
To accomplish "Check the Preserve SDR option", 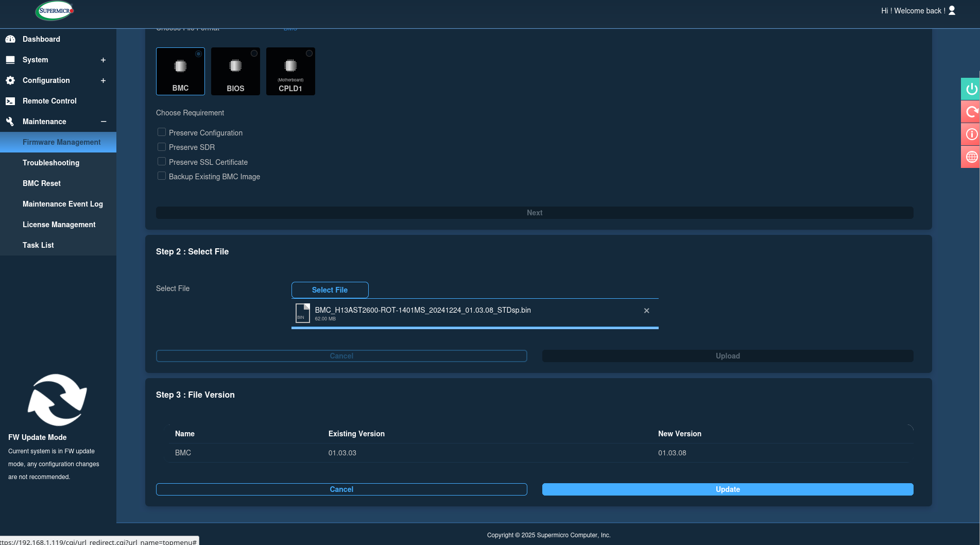I will (162, 147).
